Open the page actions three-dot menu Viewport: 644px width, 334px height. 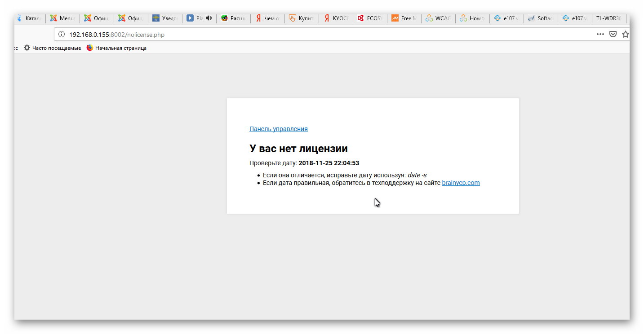[x=600, y=35]
